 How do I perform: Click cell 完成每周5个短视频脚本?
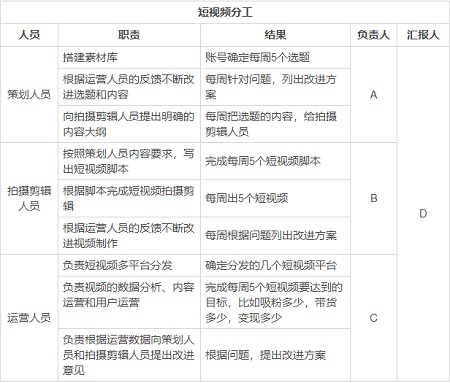[275, 161]
